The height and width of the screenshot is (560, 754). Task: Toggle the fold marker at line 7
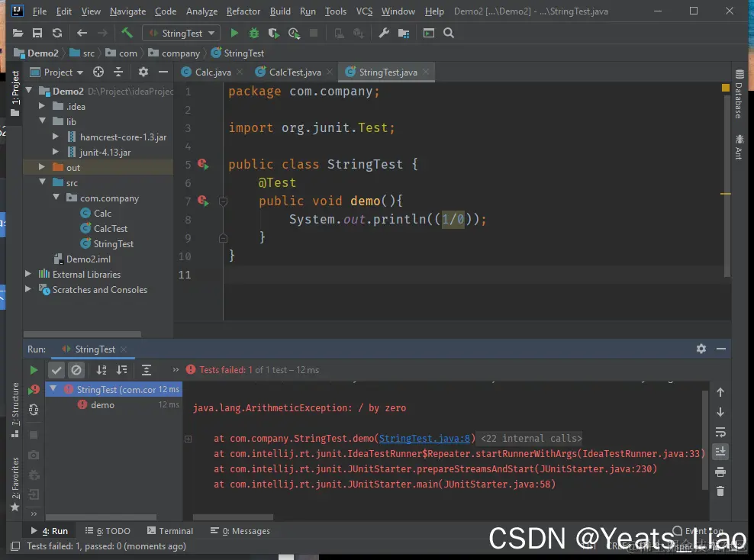pos(223,201)
